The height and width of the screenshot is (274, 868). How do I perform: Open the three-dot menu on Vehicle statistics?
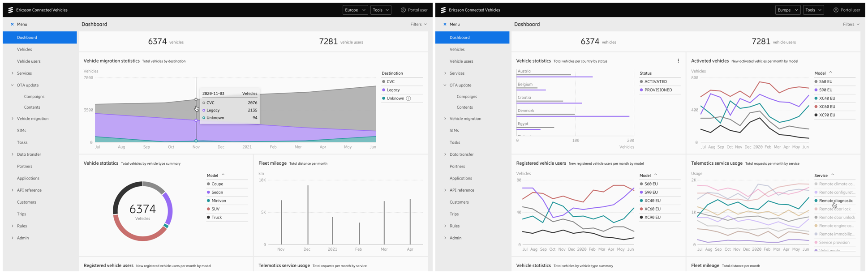pos(678,61)
